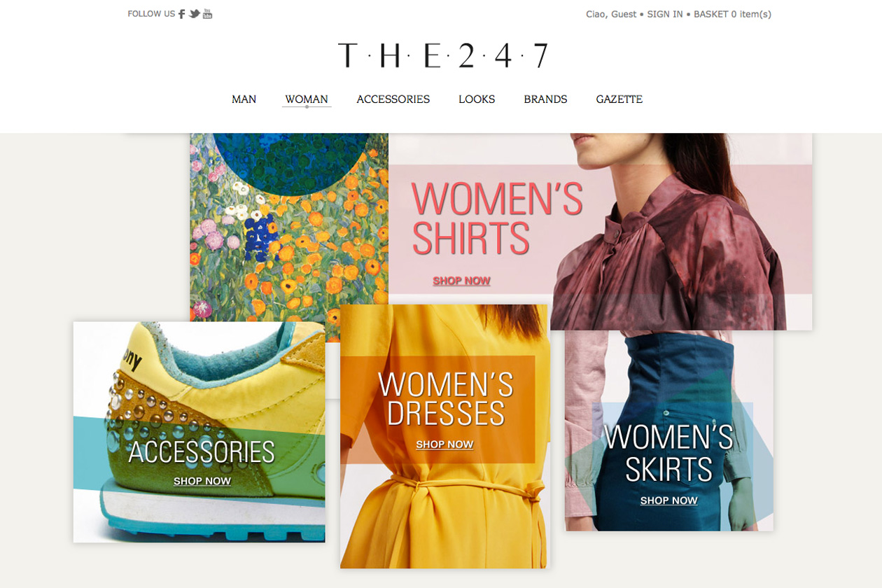Open the Women's Skirts image tile
Image resolution: width=882 pixels, height=588 pixels.
tap(669, 430)
